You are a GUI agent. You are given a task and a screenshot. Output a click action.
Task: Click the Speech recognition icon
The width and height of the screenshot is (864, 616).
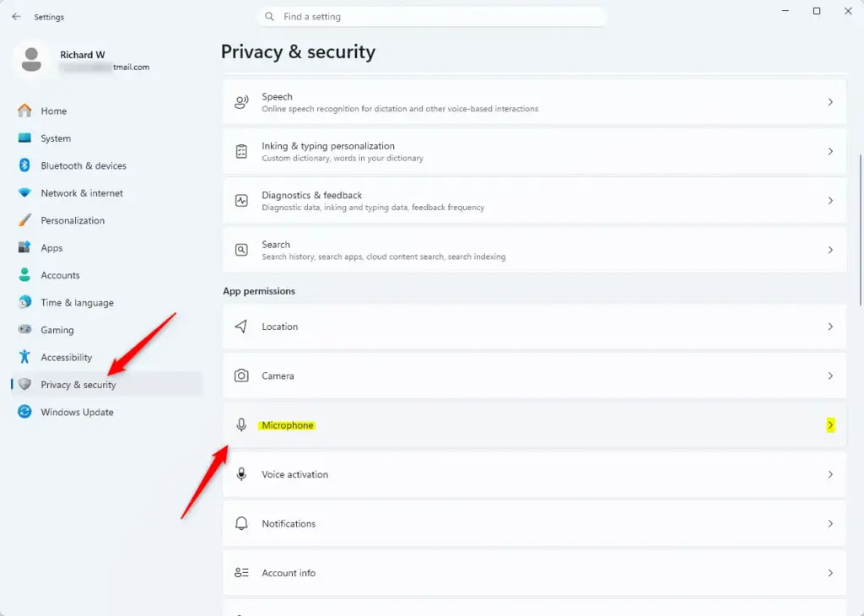click(x=241, y=102)
